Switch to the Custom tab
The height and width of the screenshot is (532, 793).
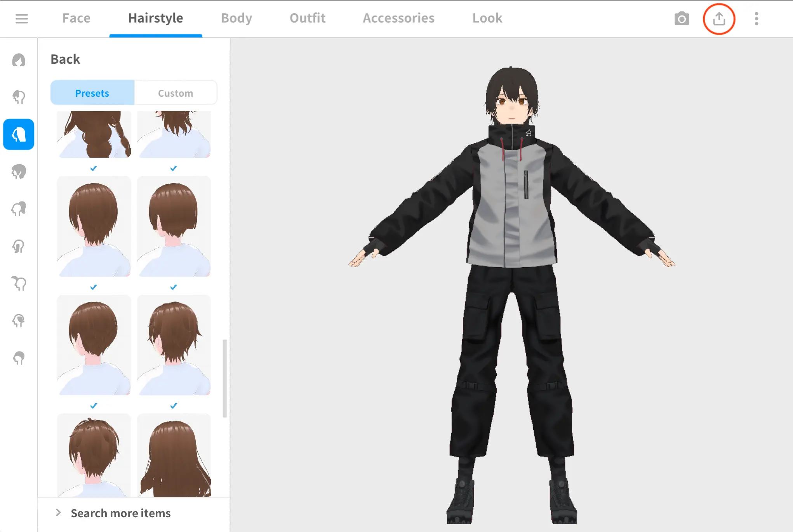(x=175, y=93)
